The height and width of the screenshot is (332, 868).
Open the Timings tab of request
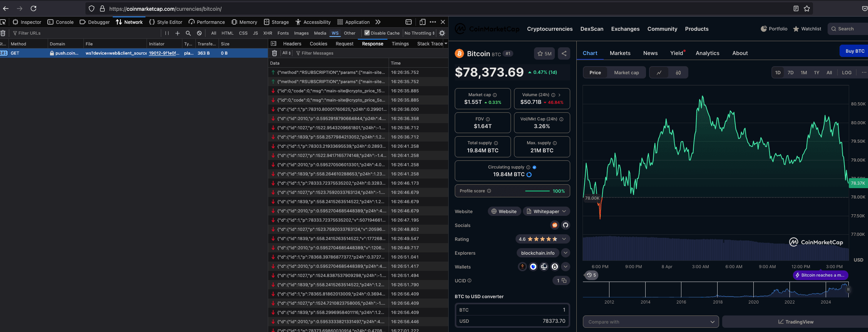click(400, 43)
